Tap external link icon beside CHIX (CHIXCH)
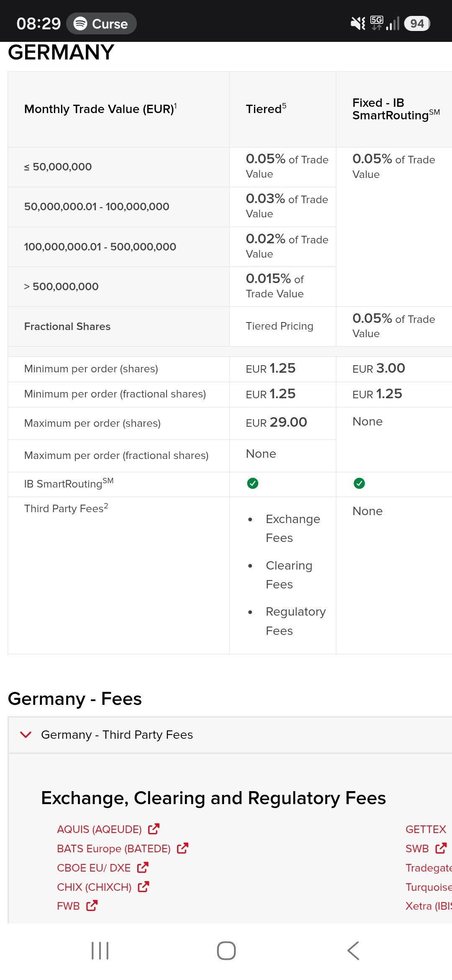This screenshot has width=452, height=980. (144, 887)
